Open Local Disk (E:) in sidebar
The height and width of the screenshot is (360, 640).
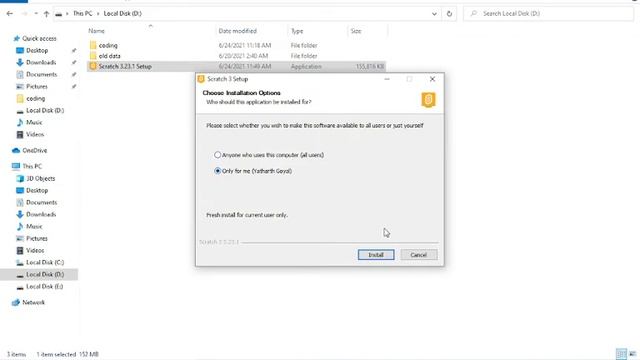click(44, 287)
